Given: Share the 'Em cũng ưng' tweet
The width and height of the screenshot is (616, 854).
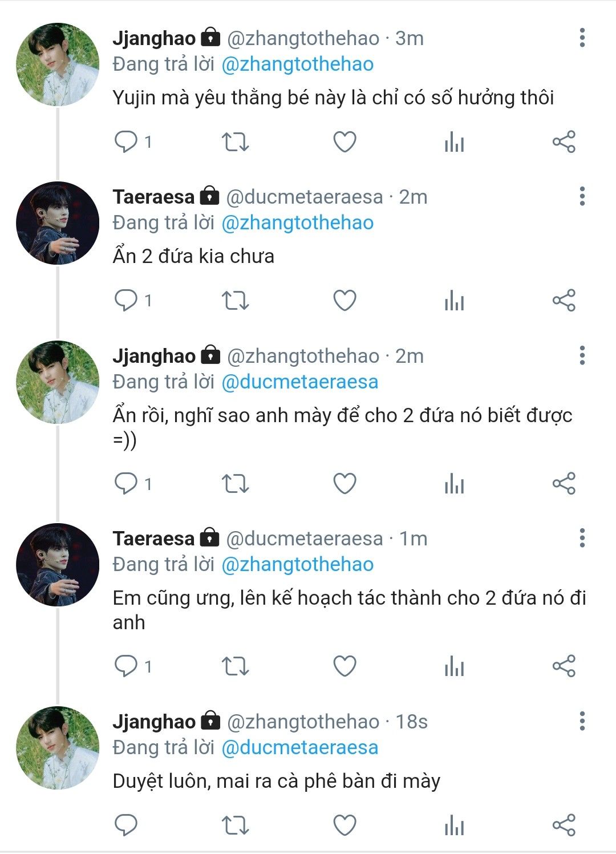Looking at the screenshot, I should click(x=564, y=666).
